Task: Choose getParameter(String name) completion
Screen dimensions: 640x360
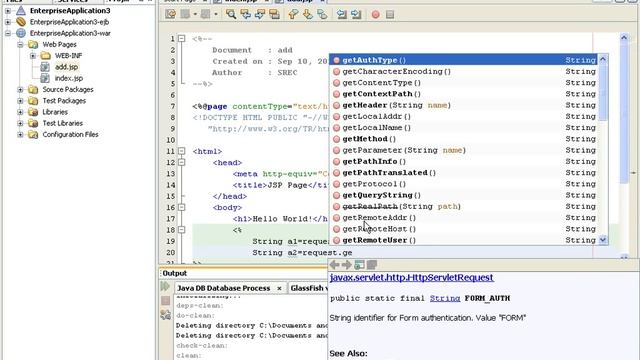Action: tap(464, 150)
